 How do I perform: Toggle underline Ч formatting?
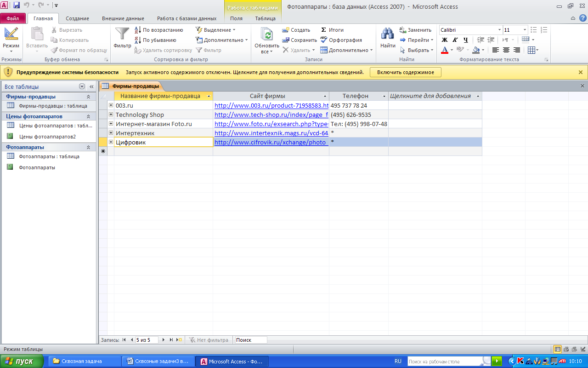pos(466,40)
